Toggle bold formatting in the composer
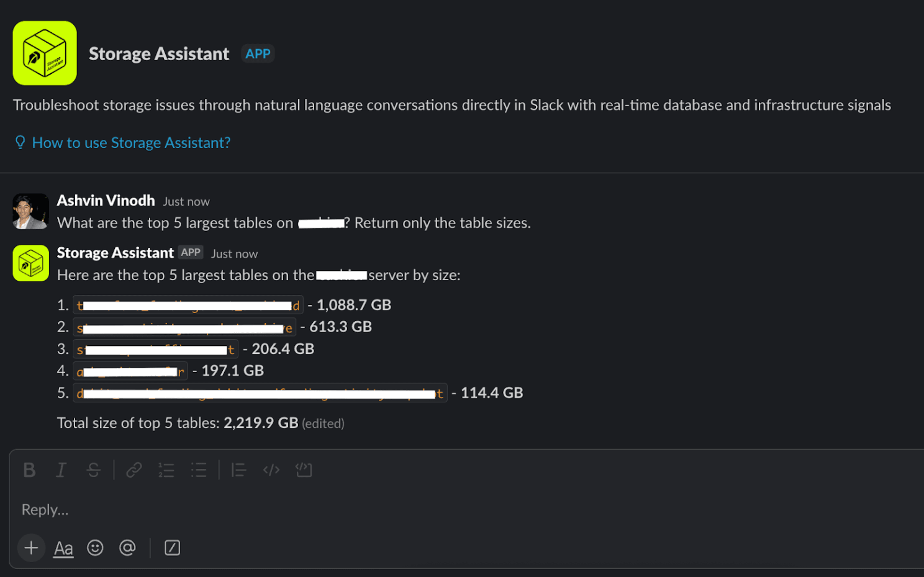 coord(29,470)
